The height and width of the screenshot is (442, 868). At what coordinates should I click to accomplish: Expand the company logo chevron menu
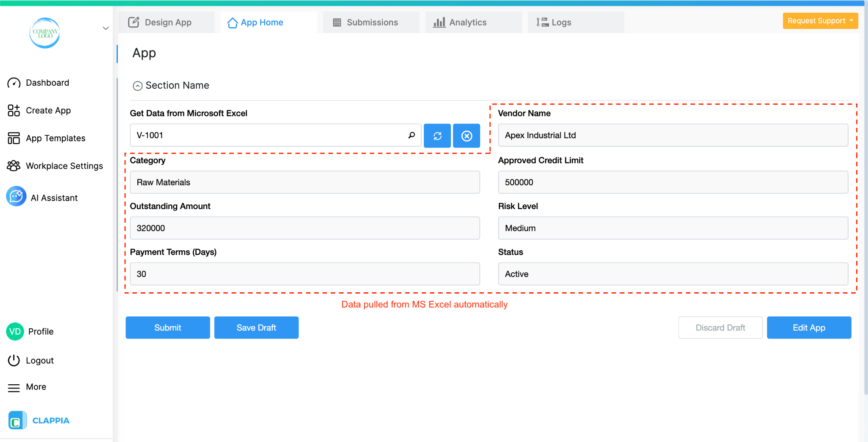click(105, 28)
